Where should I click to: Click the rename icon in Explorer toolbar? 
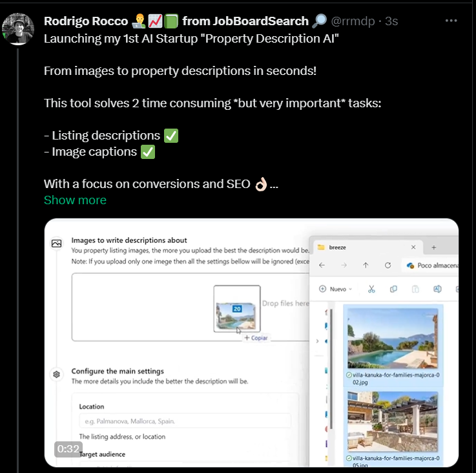point(437,289)
